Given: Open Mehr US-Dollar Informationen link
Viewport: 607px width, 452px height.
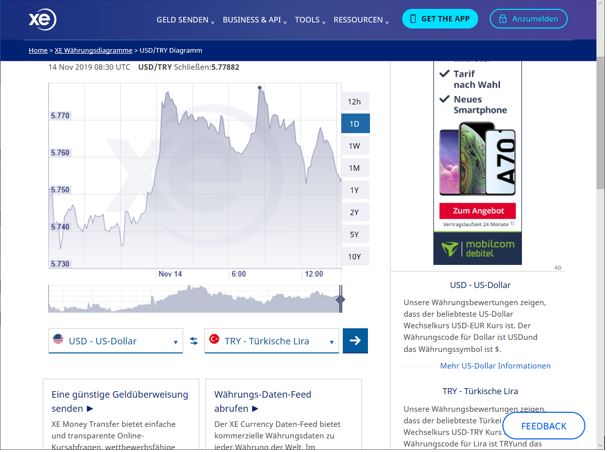Looking at the screenshot, I should 495,366.
